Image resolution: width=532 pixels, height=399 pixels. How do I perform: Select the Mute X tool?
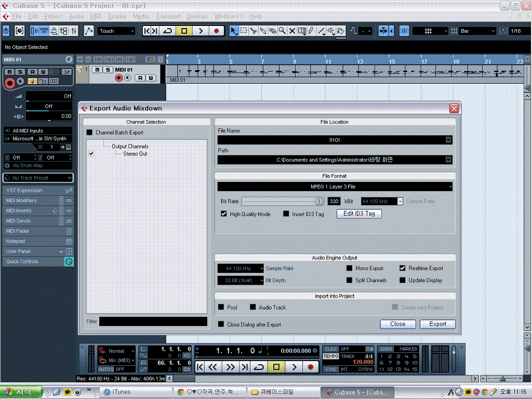click(x=292, y=31)
